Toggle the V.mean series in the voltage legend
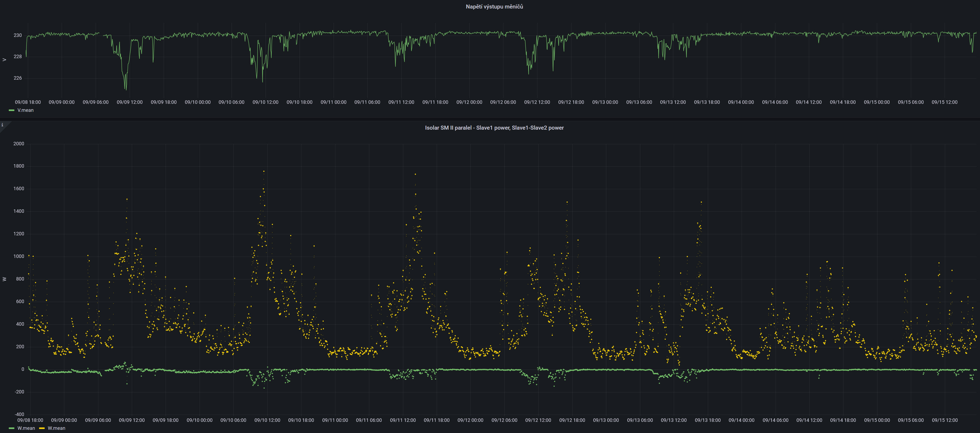 tap(25, 110)
